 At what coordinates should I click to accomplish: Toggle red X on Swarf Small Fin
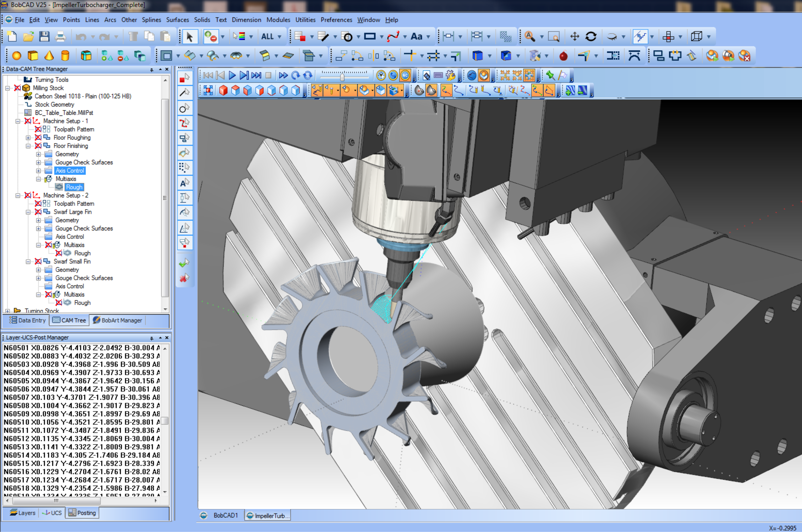(x=38, y=261)
